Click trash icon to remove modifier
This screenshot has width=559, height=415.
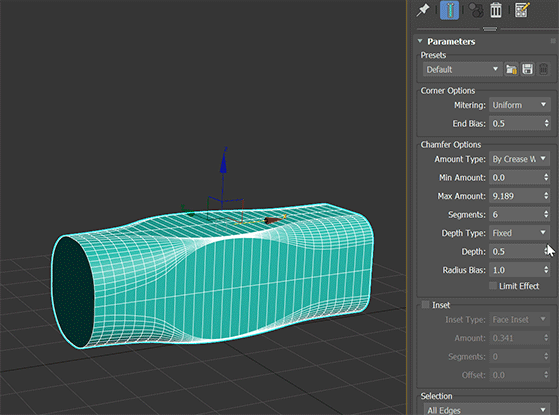pos(496,10)
